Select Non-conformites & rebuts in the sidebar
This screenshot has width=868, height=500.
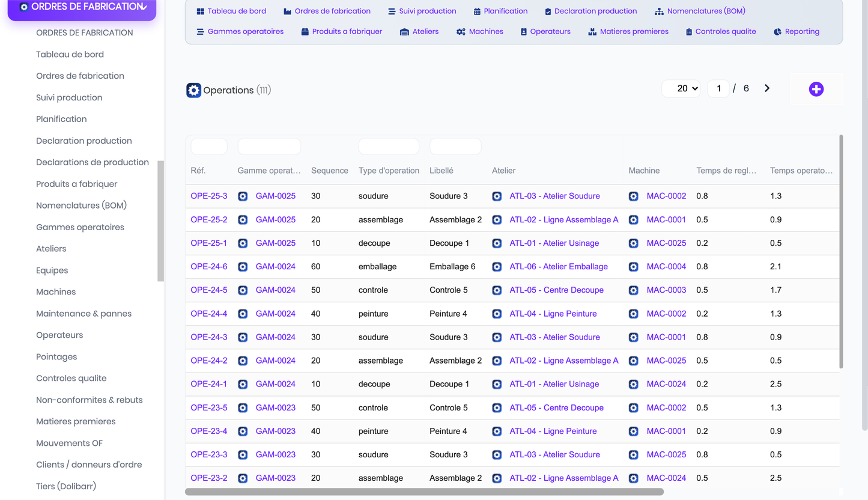pyautogui.click(x=90, y=400)
